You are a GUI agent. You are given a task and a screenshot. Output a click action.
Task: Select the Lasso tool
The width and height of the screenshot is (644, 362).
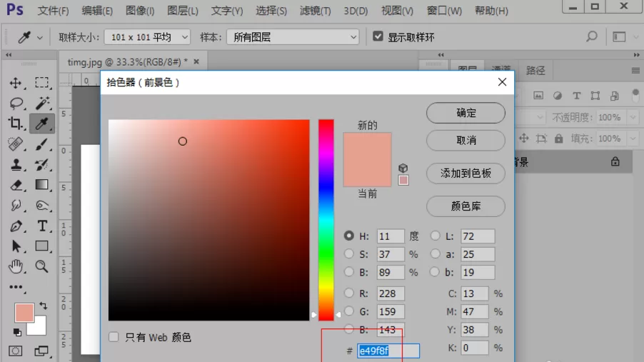click(16, 103)
